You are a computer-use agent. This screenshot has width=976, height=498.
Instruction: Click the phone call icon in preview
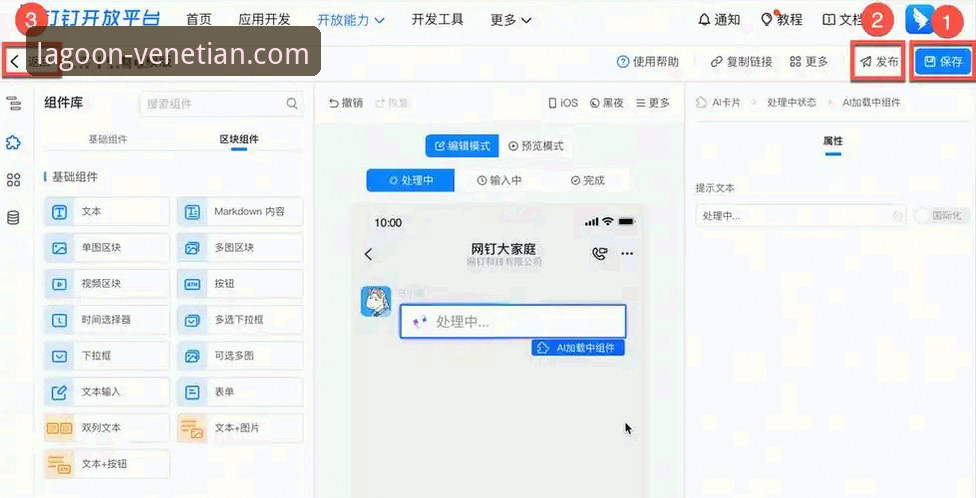coord(599,253)
